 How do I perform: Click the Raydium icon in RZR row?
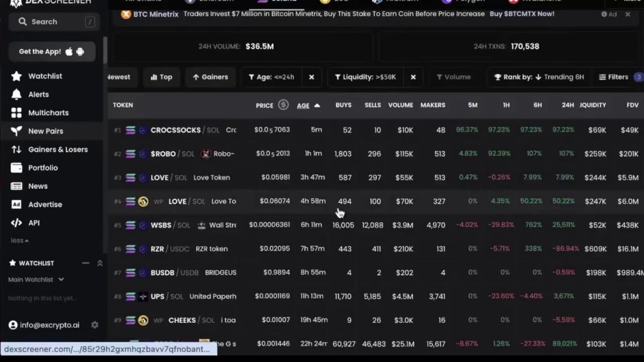[143, 249]
